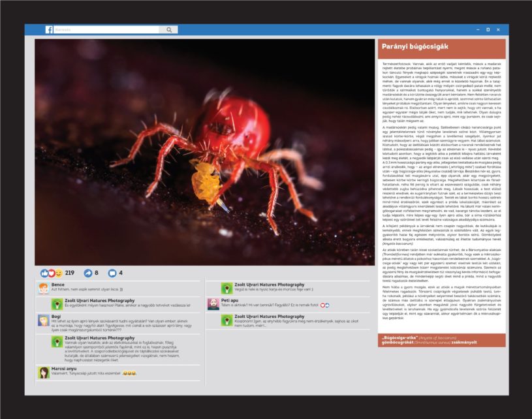The height and width of the screenshot is (419, 532).
Task: Click the Facebook logo icon
Action: [x=49, y=30]
